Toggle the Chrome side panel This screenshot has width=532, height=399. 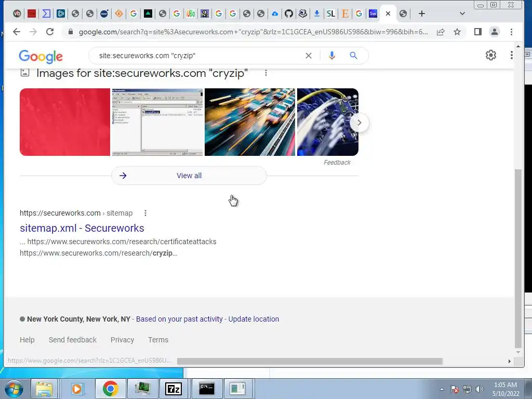(478, 32)
